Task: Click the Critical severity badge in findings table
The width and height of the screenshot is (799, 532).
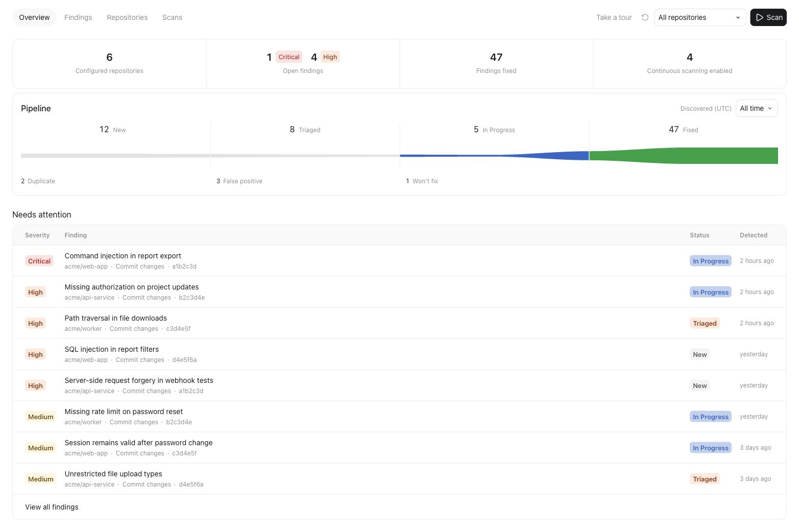Action: (39, 261)
